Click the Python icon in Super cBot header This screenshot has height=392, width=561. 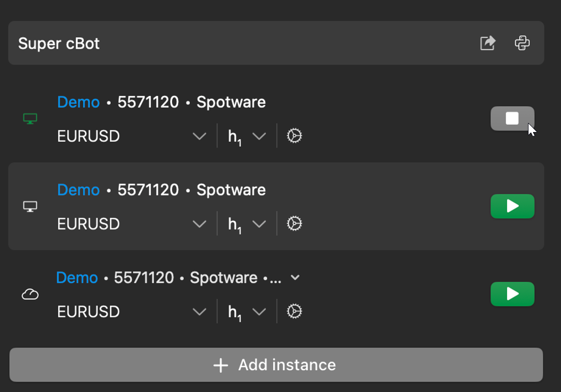click(x=522, y=43)
